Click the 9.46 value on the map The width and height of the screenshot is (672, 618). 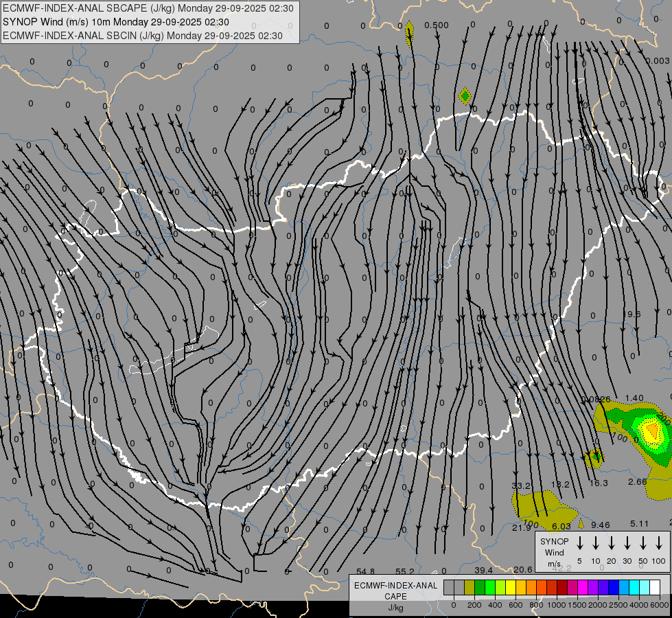coord(600,525)
